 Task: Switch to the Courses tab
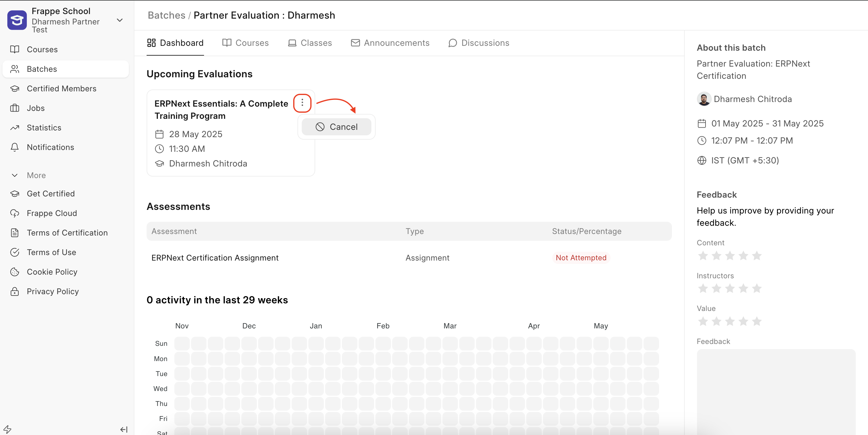point(245,43)
